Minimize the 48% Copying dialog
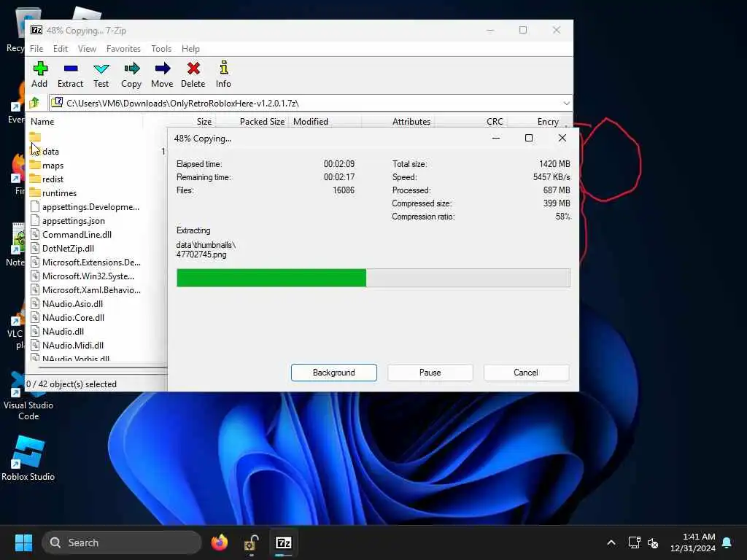 [496, 138]
